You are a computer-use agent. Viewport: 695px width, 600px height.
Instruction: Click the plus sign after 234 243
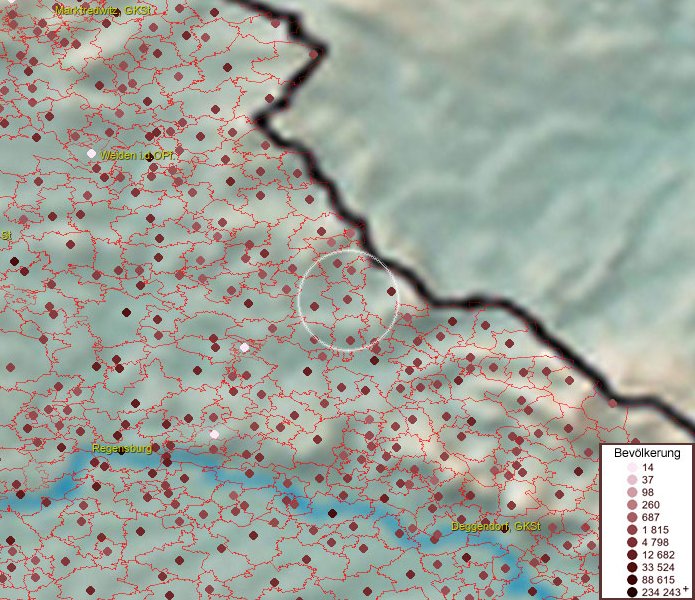pos(686,590)
